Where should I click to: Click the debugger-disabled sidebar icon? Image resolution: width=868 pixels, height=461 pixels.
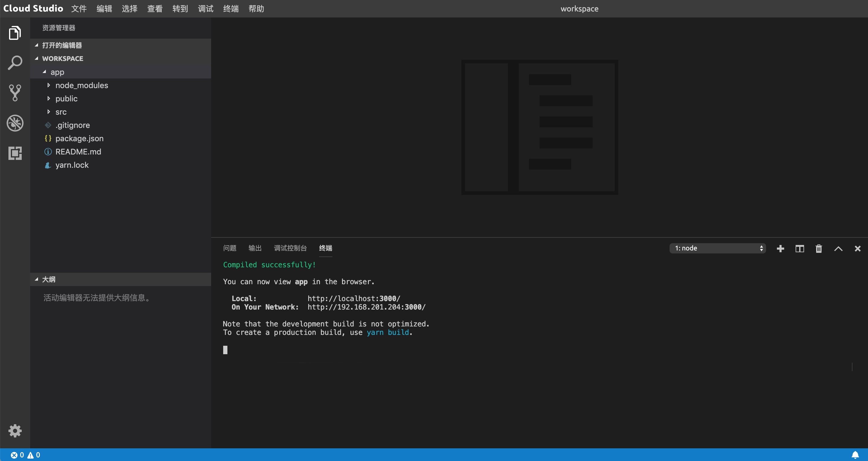pyautogui.click(x=15, y=123)
